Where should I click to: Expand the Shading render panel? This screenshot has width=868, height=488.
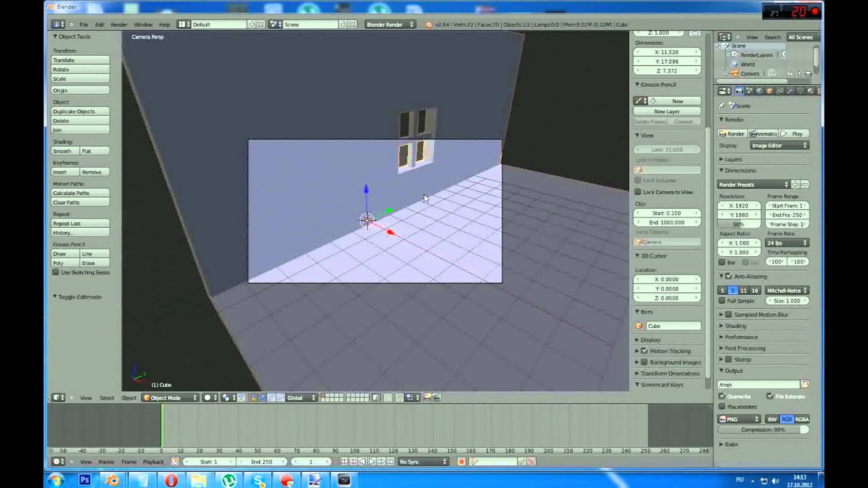(734, 326)
